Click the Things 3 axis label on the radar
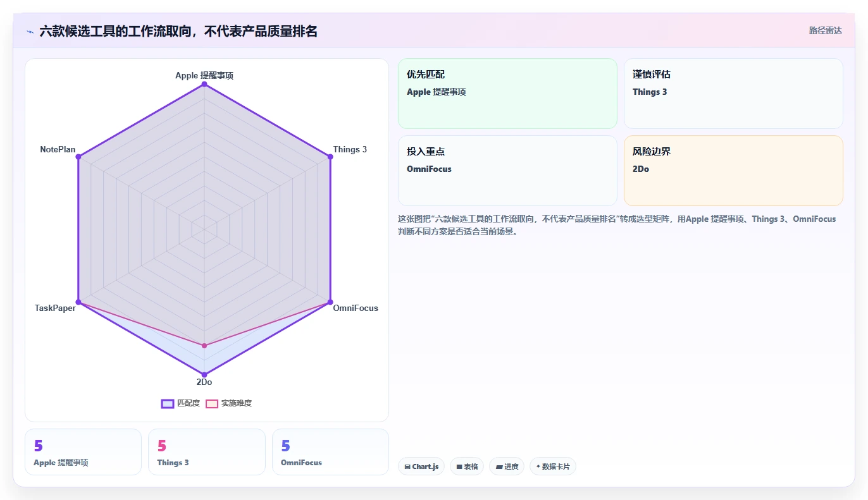 pos(350,150)
